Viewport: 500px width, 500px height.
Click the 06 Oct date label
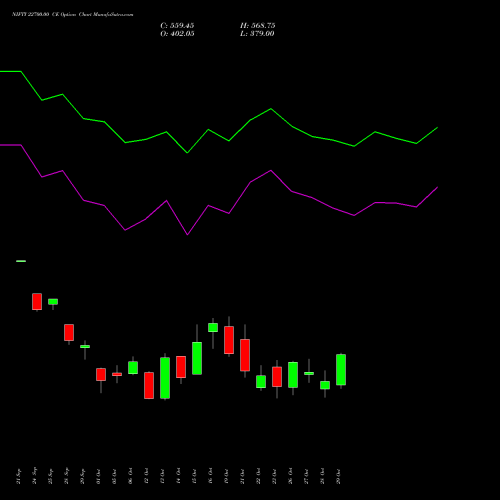131,477
